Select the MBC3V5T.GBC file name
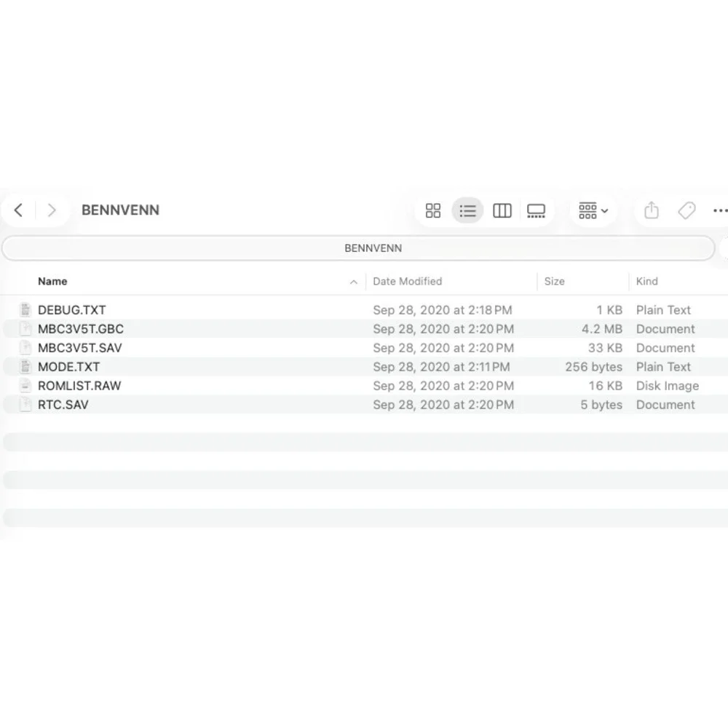The image size is (728, 728). pos(81,329)
